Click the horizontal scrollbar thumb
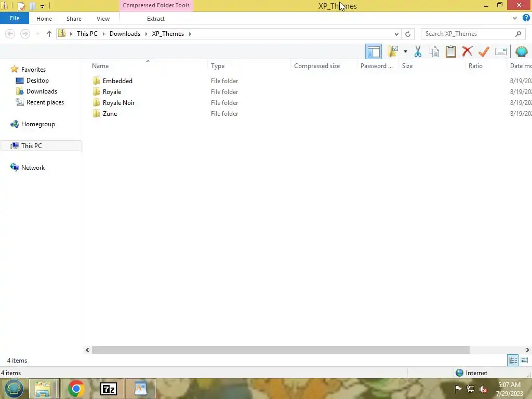532x399 pixels. point(281,350)
